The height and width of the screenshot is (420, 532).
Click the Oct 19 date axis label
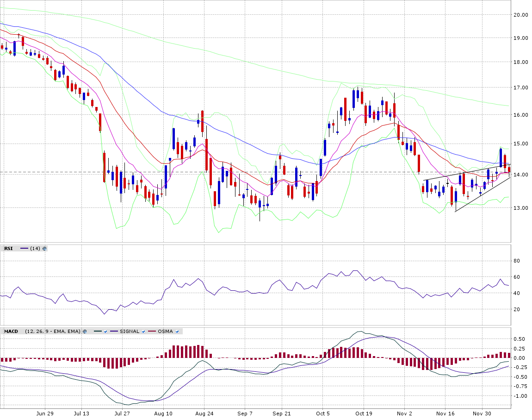coord(364,413)
